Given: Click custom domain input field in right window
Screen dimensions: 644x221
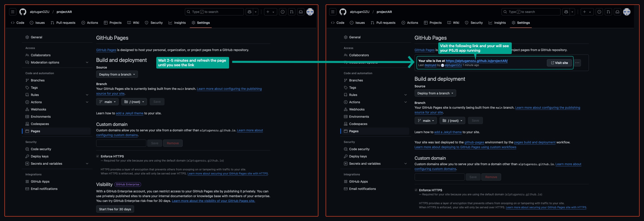Looking at the screenshot, I should 439,177.
